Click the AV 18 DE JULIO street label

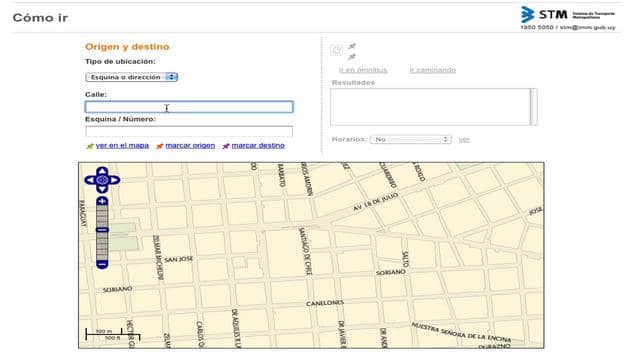tap(376, 202)
